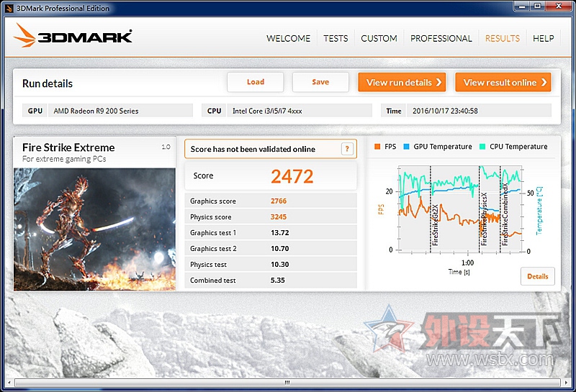The height and width of the screenshot is (392, 576).
Task: Click the orange FPS legend swatch
Action: coord(377,147)
